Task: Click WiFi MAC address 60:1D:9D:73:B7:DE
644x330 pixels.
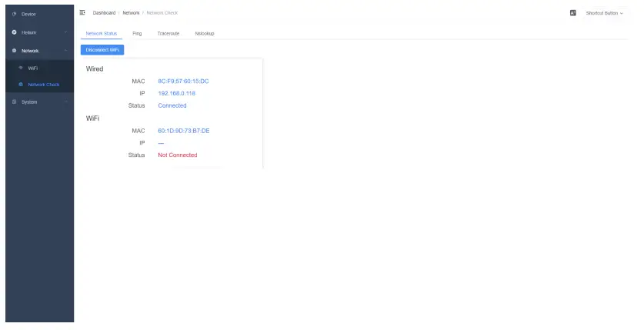Action: tap(184, 131)
